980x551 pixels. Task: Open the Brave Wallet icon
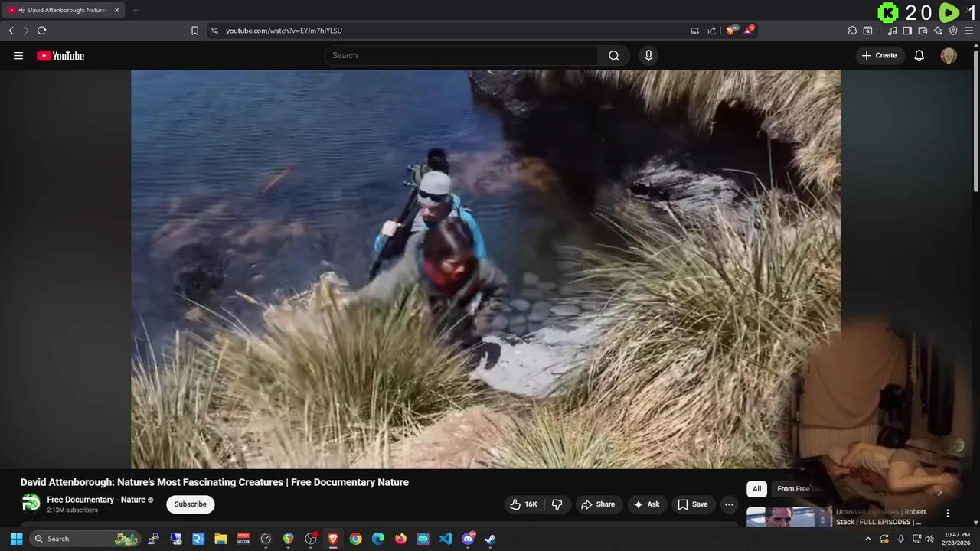(x=923, y=31)
